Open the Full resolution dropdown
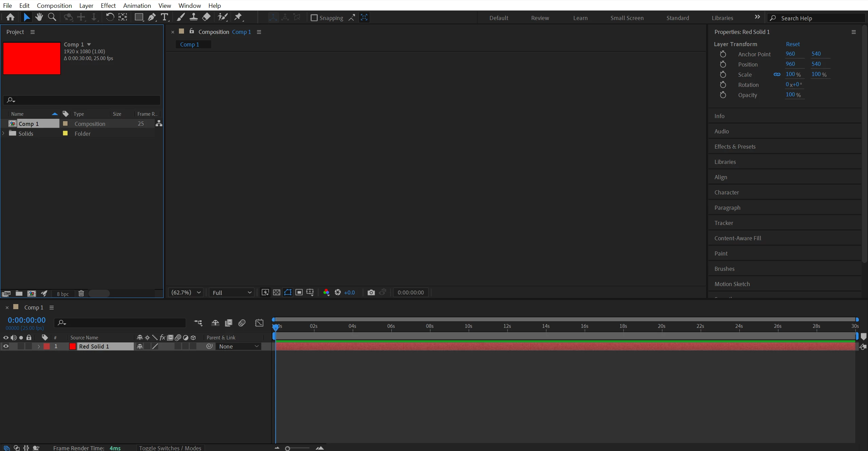Screen dimensions: 868x451 [x=232, y=293]
